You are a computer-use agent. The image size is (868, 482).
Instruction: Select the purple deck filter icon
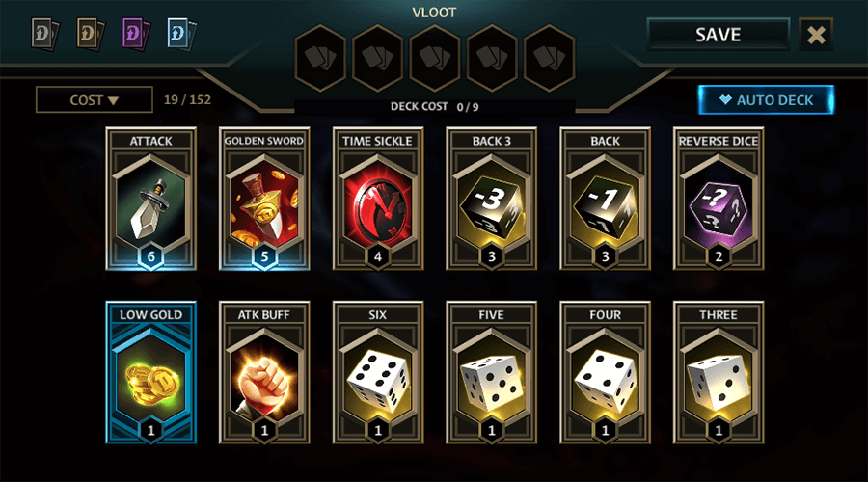[x=136, y=35]
